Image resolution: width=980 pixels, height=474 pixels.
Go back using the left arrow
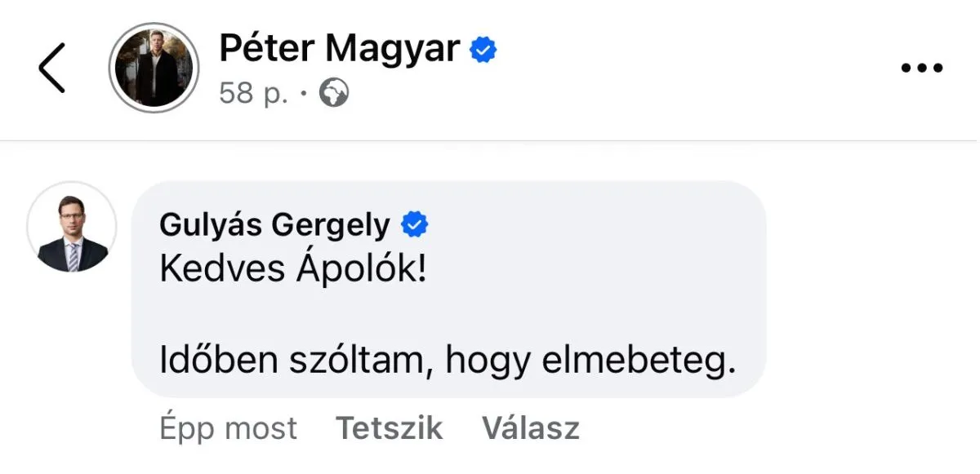(x=51, y=67)
